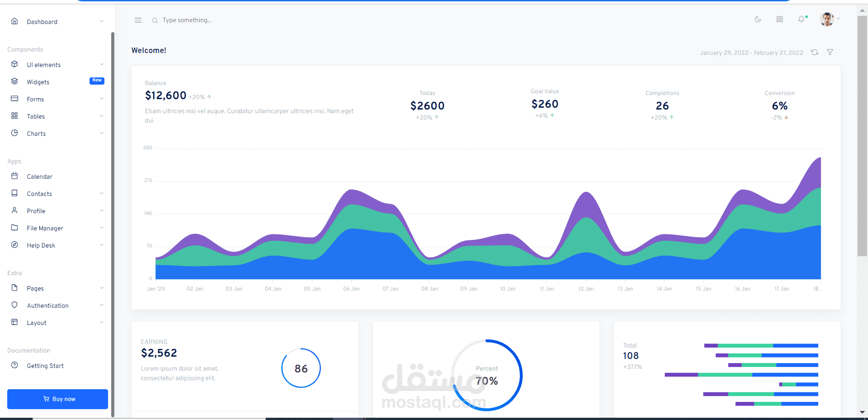Screen dimensions: 868x420
Task: Click the 70% circular progress indicator
Action: [487, 375]
